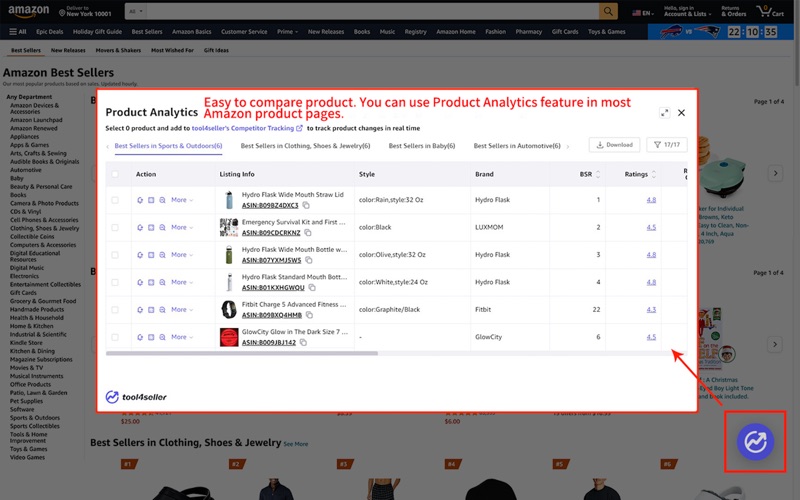This screenshot has width=800, height=500.
Task: Open the All hamburger menu
Action: pyautogui.click(x=18, y=32)
